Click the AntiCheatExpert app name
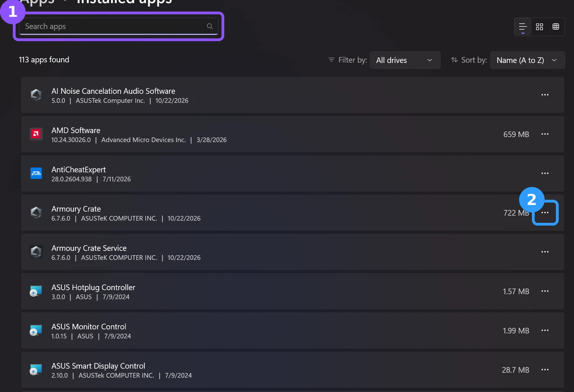Screen dimensions: 574x392 click(x=78, y=170)
